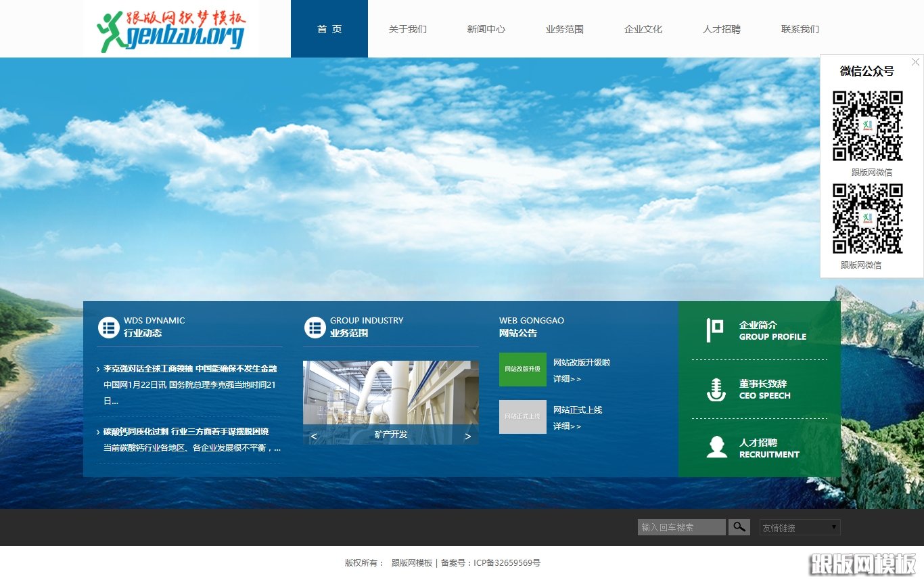Click the footer search magnifier icon
The height and width of the screenshot is (580, 924).
(x=739, y=527)
